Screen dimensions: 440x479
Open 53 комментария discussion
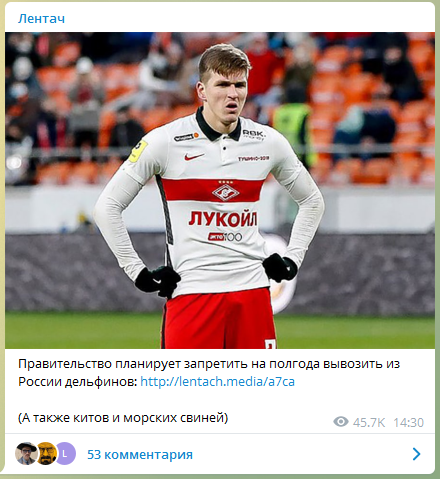(140, 455)
